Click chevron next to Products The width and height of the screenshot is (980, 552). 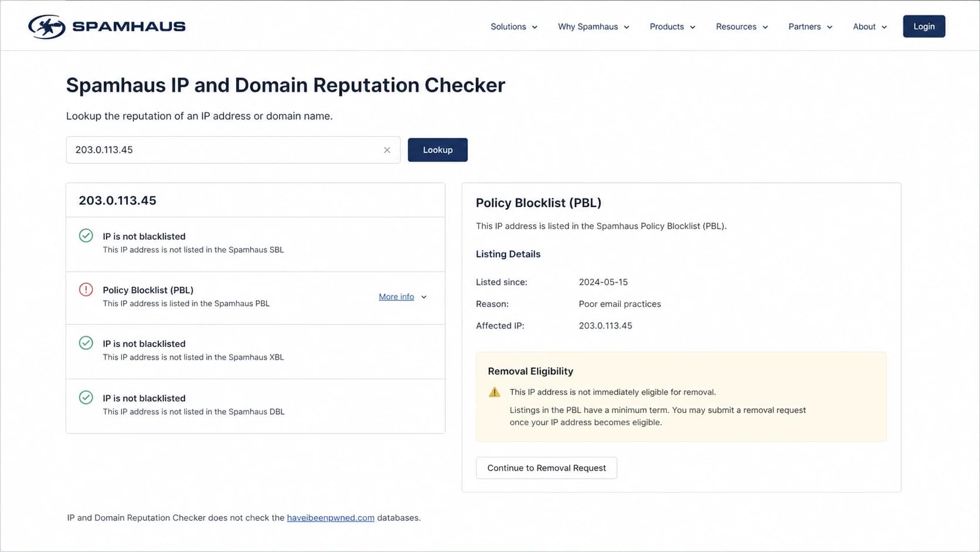click(x=693, y=28)
